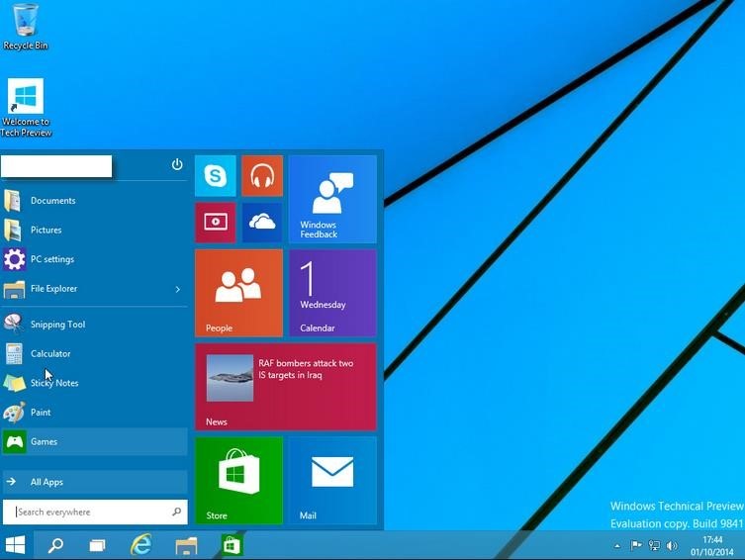Click the Windows Start button on taskbar
The height and width of the screenshot is (560, 745).
(16, 545)
